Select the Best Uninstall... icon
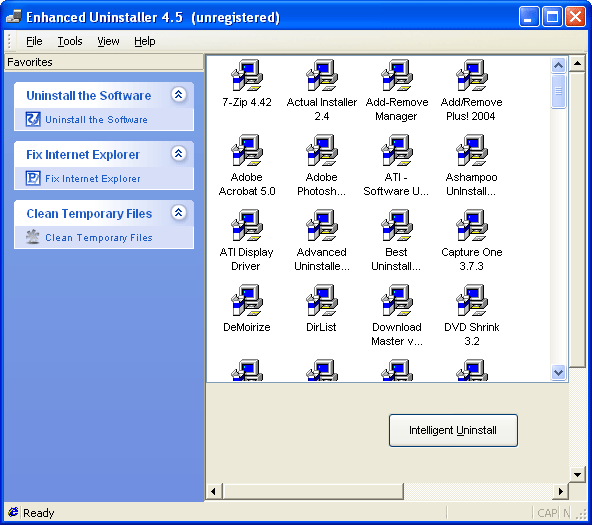This screenshot has width=592, height=525. click(x=397, y=225)
